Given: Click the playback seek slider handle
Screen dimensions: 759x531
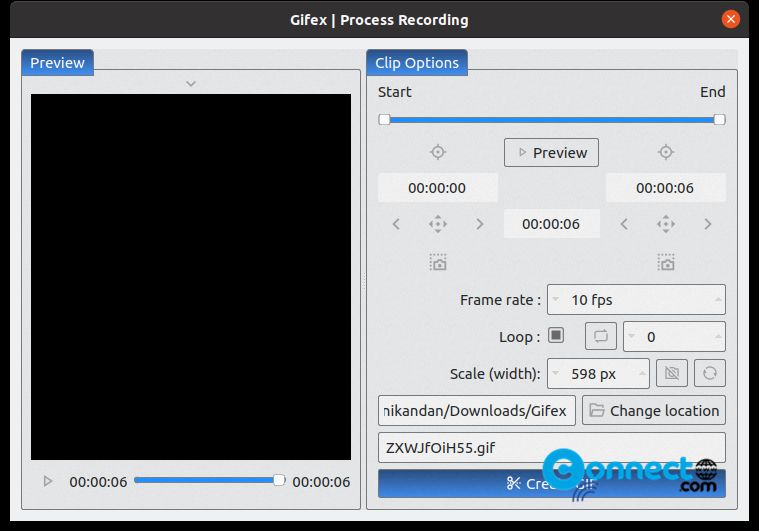Looking at the screenshot, I should coord(279,480).
